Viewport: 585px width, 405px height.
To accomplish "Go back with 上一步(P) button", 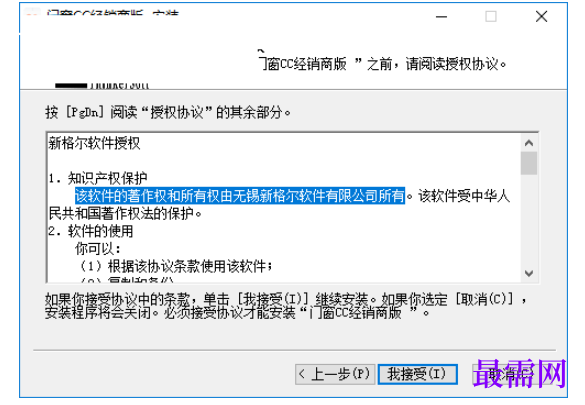I will tap(335, 374).
